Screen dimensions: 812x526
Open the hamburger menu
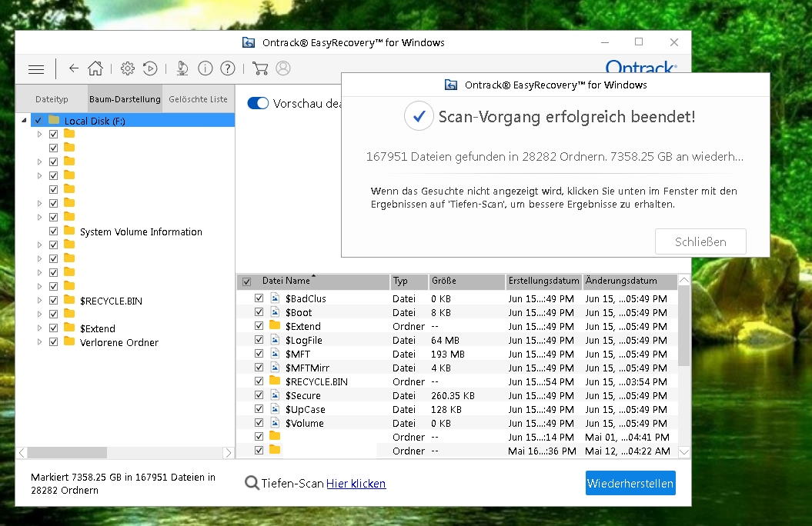tap(35, 68)
